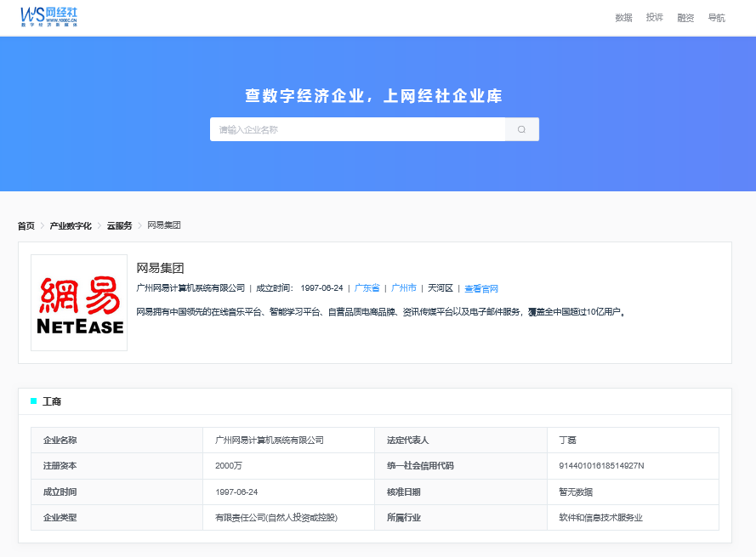Select 成立时间 1997-06-24 in company summary
Viewport: 756px width, 557px height.
tap(299, 288)
